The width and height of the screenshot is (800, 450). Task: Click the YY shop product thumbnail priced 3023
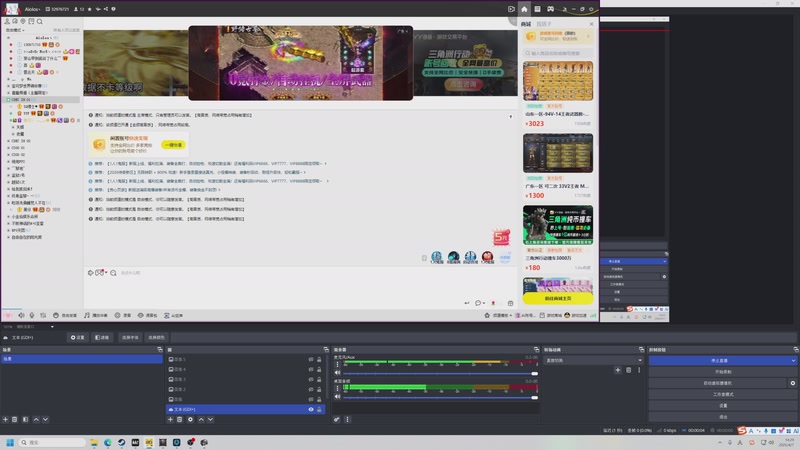click(558, 81)
